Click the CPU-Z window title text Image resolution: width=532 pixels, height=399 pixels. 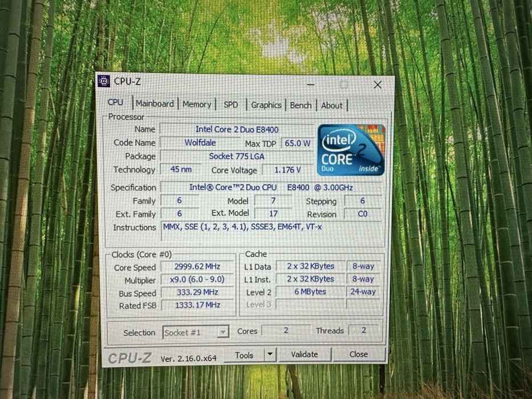127,82
